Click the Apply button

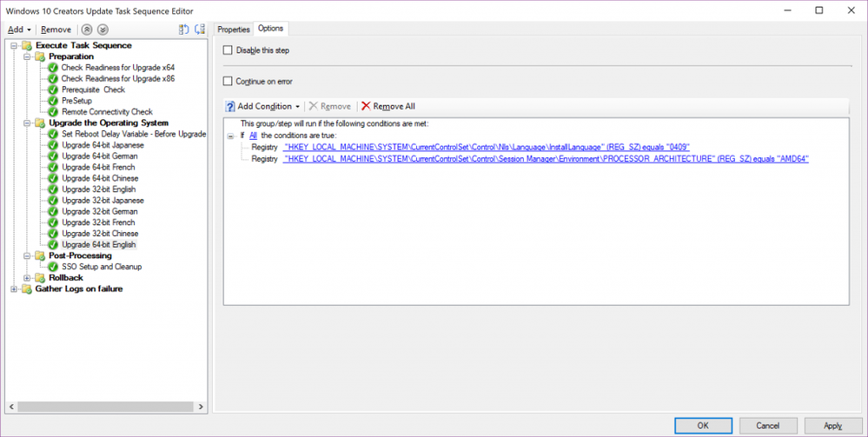832,426
